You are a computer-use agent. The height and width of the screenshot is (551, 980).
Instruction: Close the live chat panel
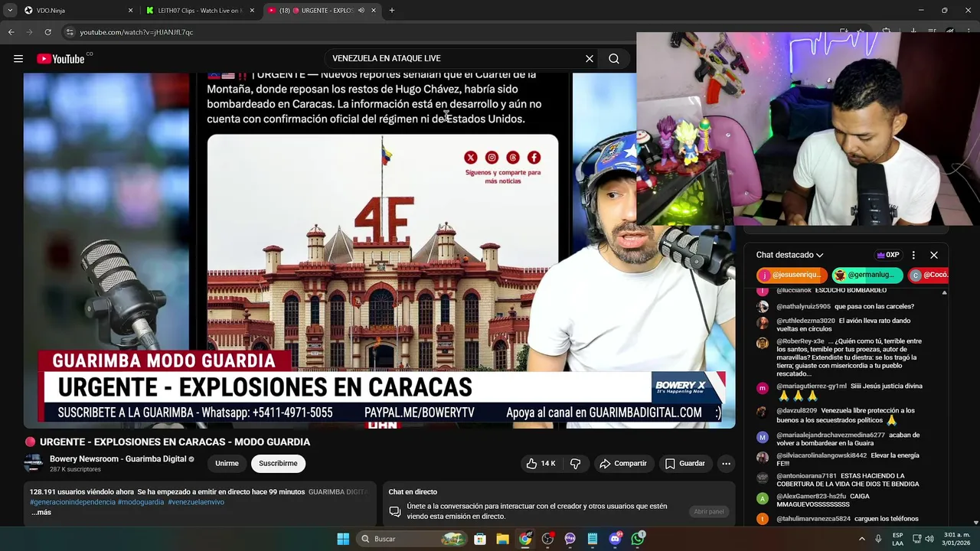coord(934,255)
